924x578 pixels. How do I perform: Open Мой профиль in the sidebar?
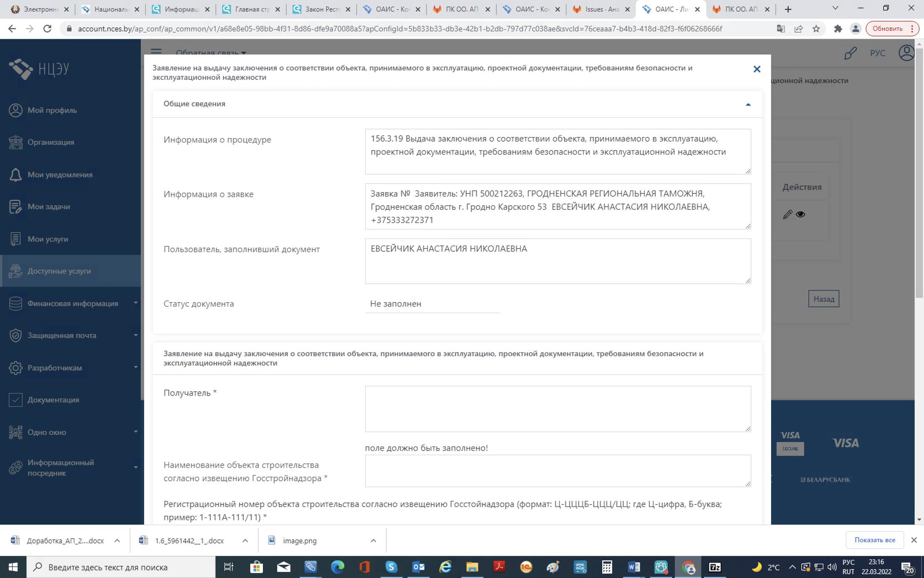click(52, 110)
